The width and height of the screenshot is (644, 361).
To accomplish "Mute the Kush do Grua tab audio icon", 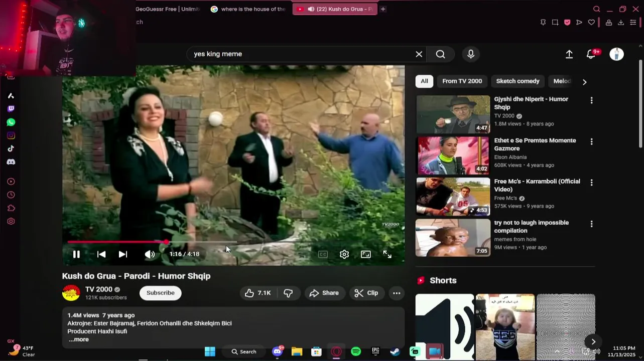I will coord(311,9).
